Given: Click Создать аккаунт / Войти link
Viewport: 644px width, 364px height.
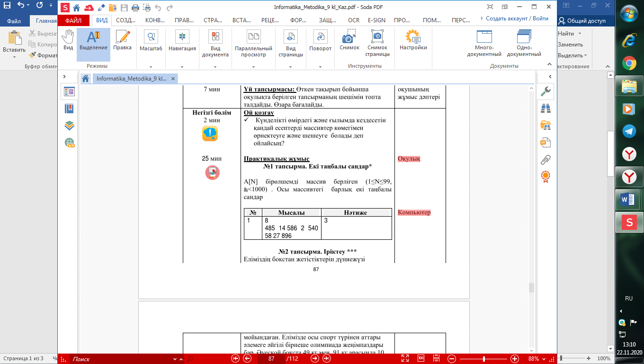Looking at the screenshot, I should pyautogui.click(x=514, y=18).
